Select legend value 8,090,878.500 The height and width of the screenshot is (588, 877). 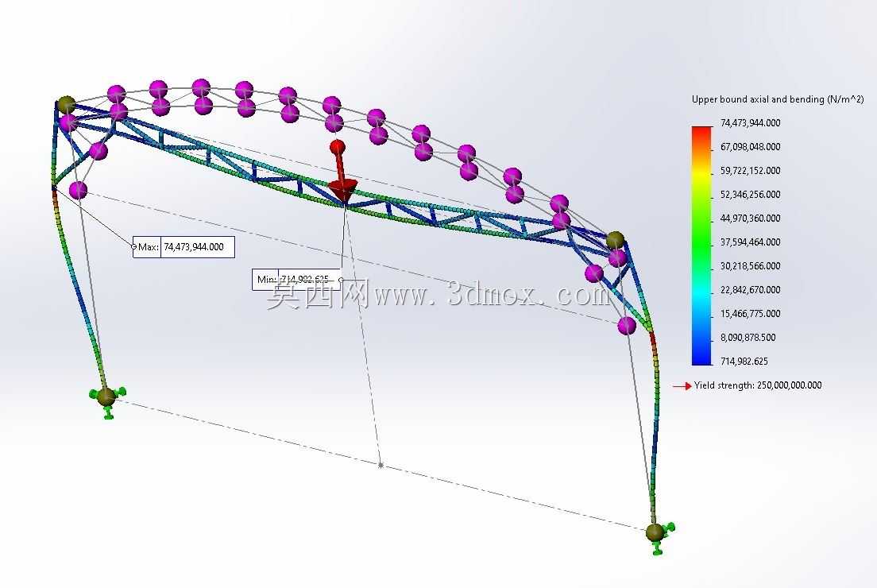tap(748, 338)
